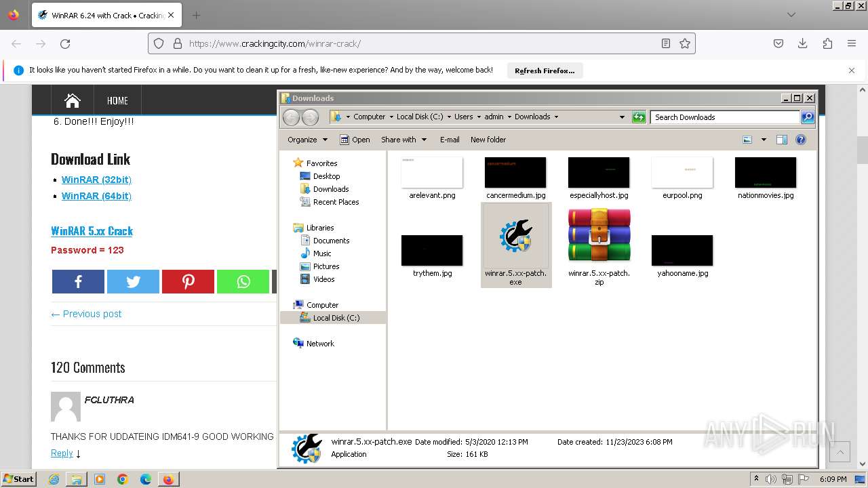Expand the admin breadcrumb arrow in address bar
The height and width of the screenshot is (488, 868).
point(509,117)
